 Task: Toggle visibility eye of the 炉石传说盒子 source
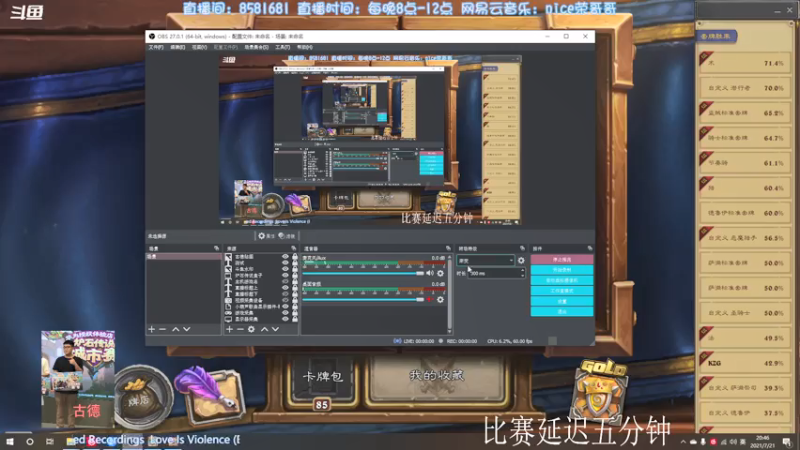[285, 275]
